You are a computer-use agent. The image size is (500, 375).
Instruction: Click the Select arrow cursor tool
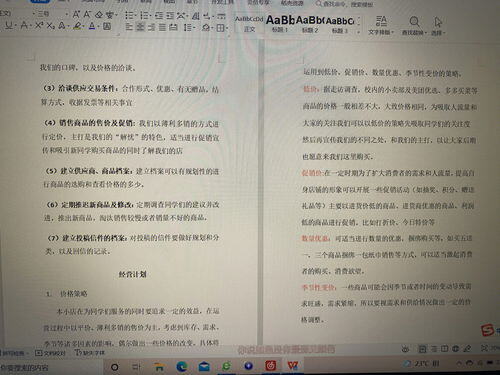point(438,22)
